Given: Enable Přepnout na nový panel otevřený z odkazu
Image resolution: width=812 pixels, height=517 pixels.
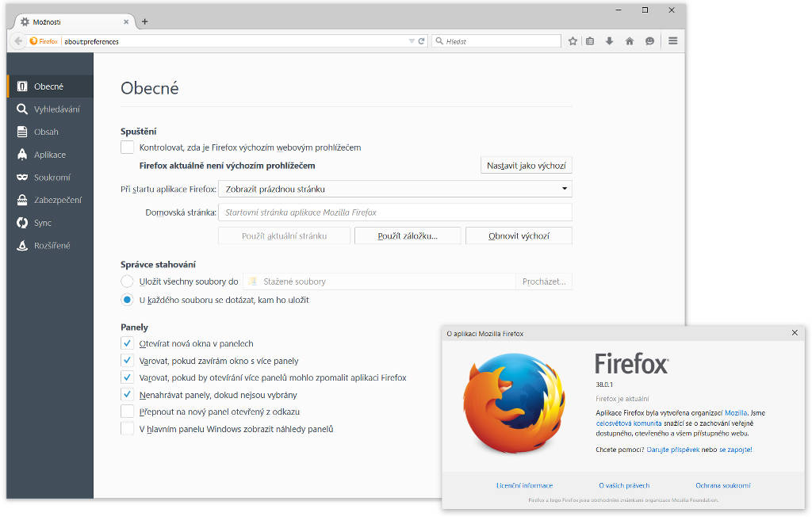Looking at the screenshot, I should tap(128, 412).
